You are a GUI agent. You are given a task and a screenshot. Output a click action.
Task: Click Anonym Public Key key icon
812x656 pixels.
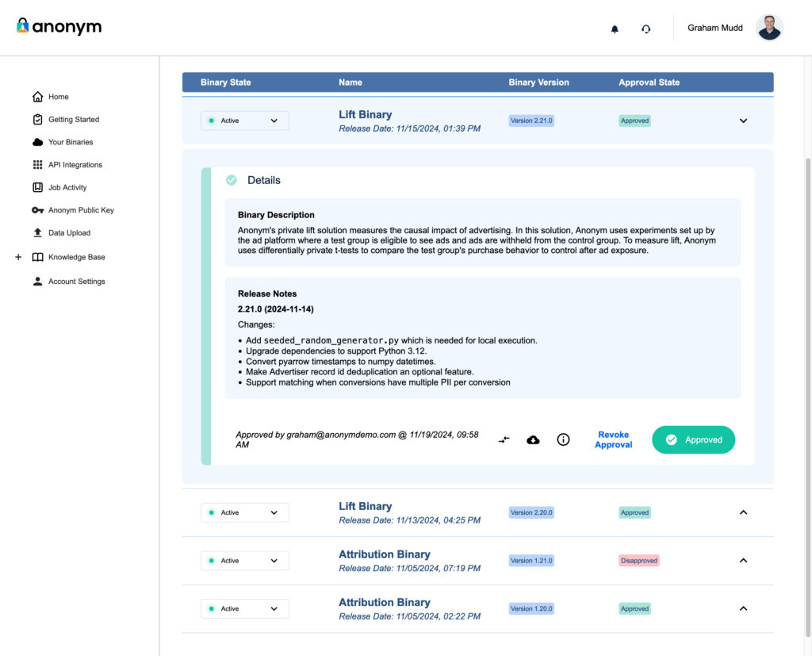click(37, 210)
